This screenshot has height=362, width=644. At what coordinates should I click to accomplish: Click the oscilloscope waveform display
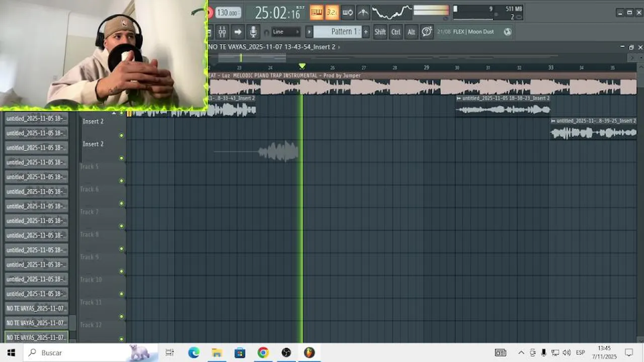392,12
